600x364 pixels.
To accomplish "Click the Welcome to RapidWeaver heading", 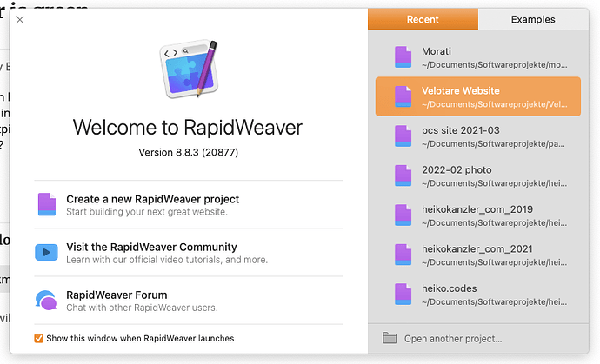I will 188,128.
